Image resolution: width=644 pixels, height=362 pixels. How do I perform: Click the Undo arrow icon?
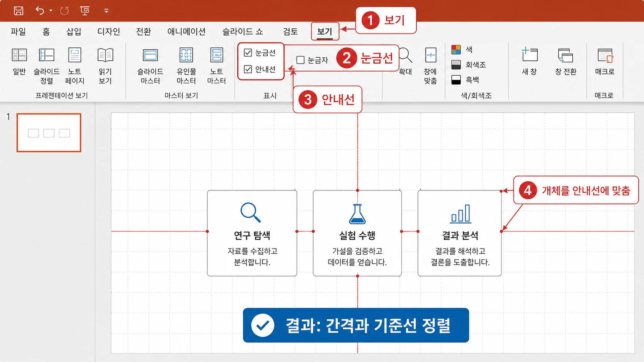(x=40, y=10)
